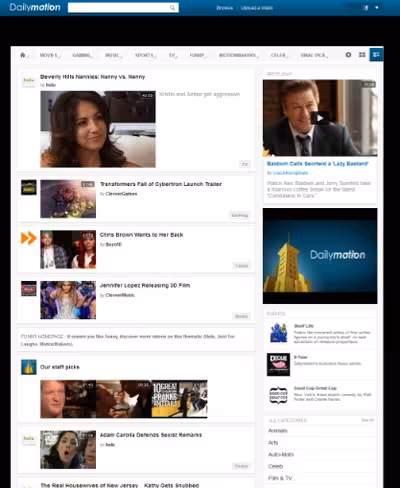Click the Browse link
The width and height of the screenshot is (400, 488).
224,8
